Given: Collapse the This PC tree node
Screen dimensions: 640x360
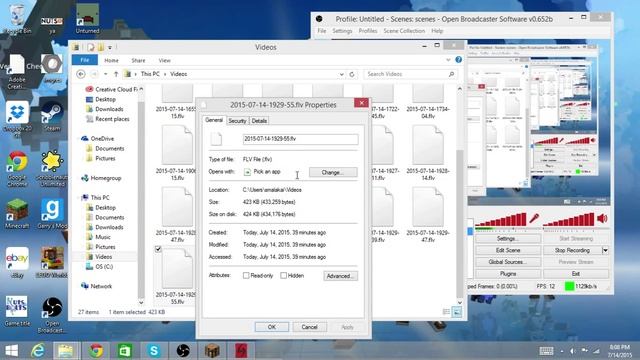Looking at the screenshot, I should point(79,197).
